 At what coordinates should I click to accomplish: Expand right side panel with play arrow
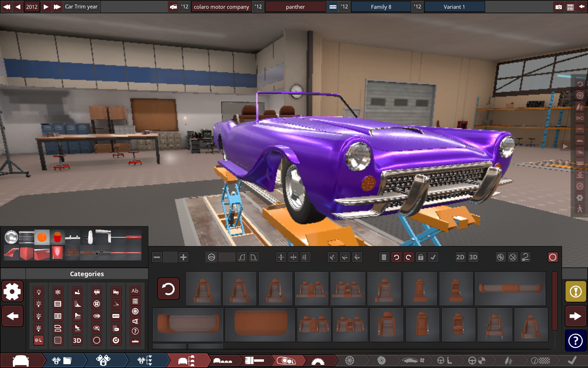(x=565, y=146)
